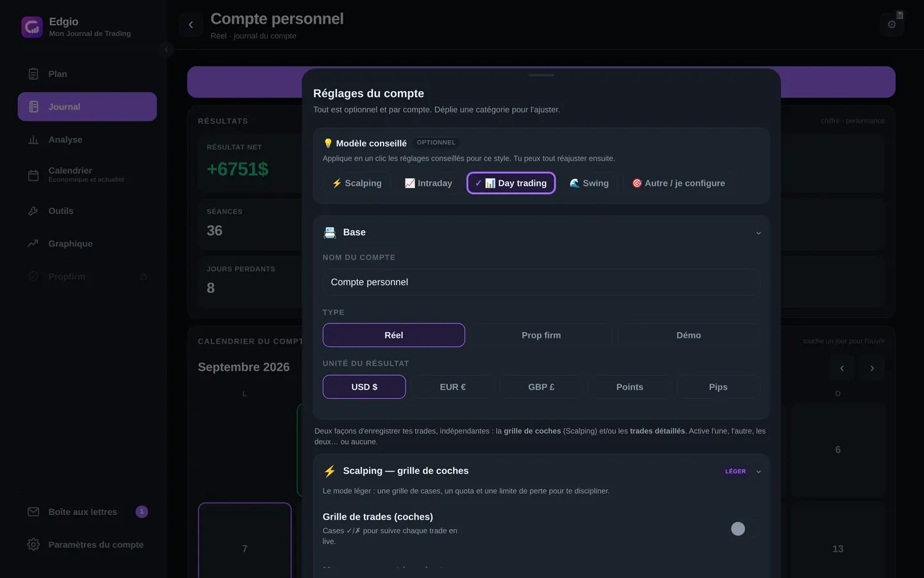The width and height of the screenshot is (924, 578).
Task: Open the Plan sidebar icon
Action: 33,74
